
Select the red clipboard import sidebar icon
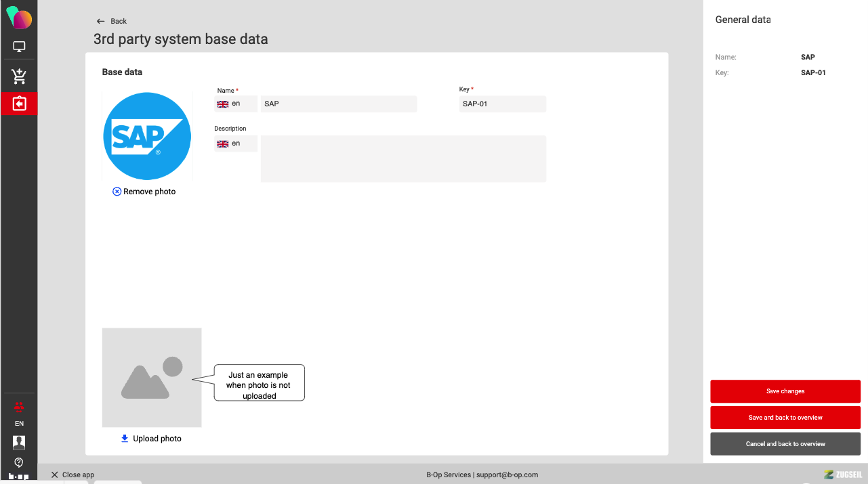pos(19,104)
